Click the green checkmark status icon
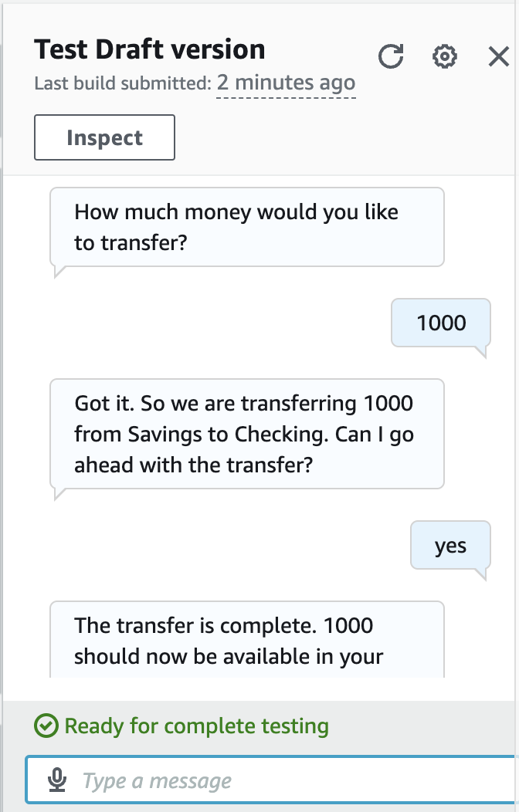 pyautogui.click(x=46, y=726)
